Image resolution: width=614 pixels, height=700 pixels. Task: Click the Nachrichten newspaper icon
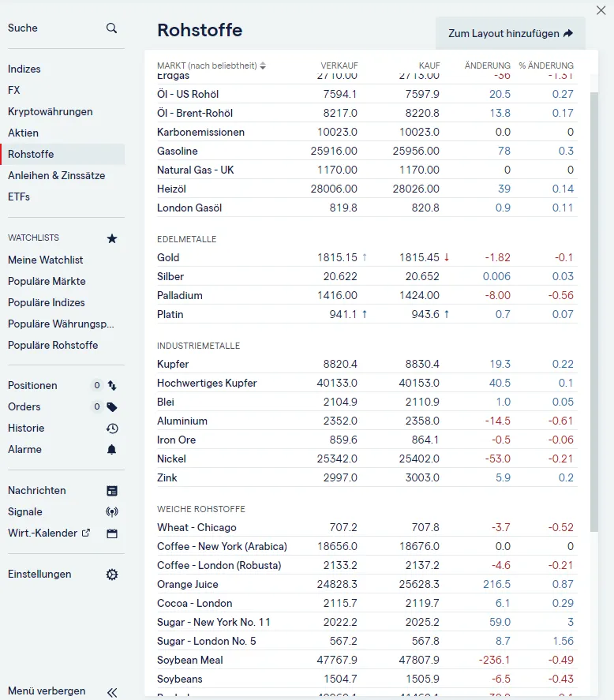(x=112, y=491)
